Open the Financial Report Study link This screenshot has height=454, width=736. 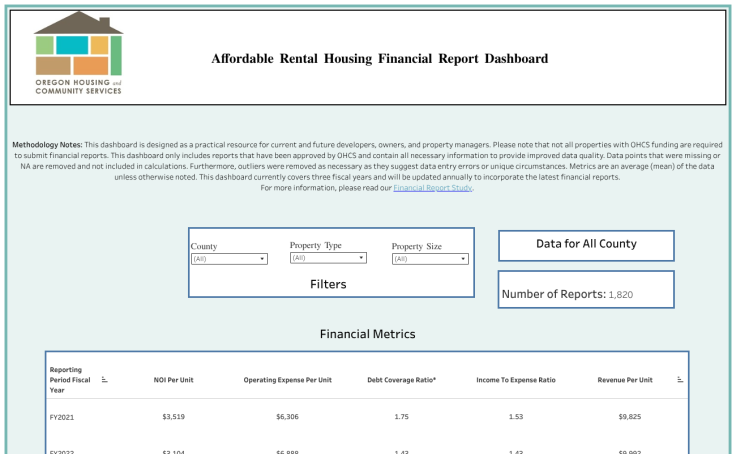point(432,188)
